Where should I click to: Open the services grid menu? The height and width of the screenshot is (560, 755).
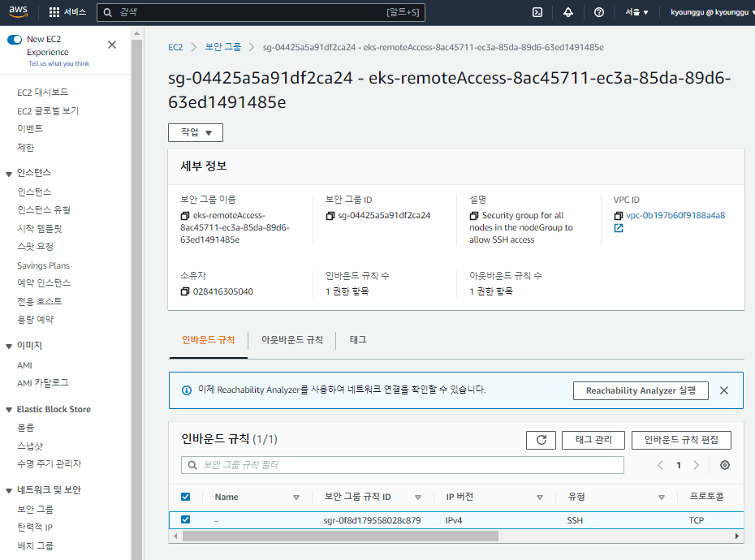click(x=54, y=12)
